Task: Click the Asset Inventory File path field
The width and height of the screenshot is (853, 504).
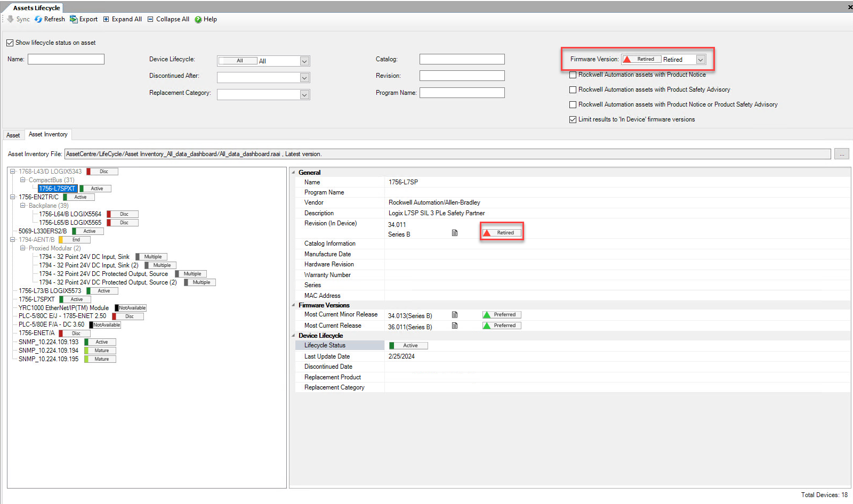Action: coord(448,154)
